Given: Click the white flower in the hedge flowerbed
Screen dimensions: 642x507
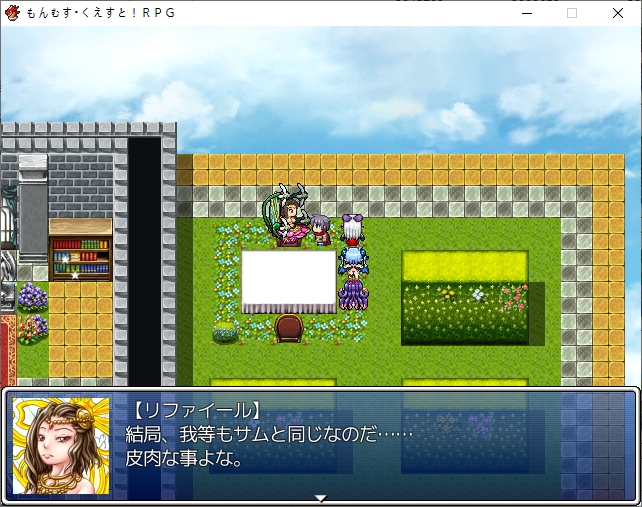Looking at the screenshot, I should pyautogui.click(x=478, y=294).
